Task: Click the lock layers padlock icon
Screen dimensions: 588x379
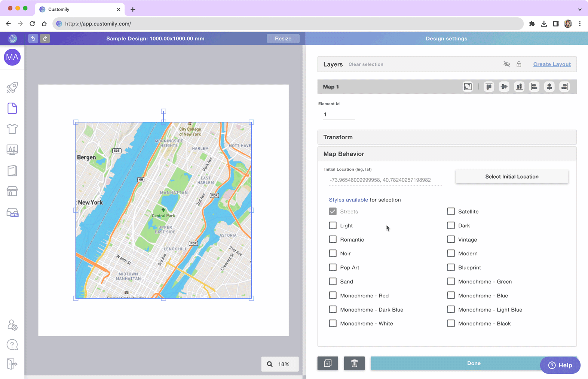Action: 519,64
